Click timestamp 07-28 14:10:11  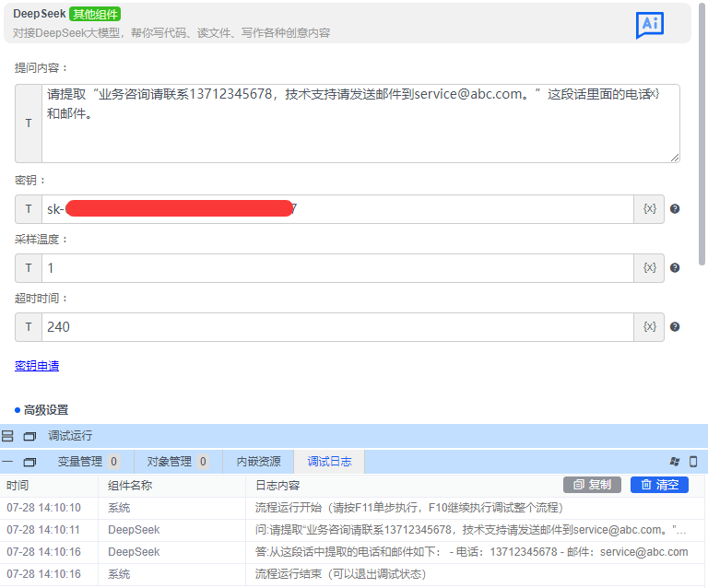(44, 530)
